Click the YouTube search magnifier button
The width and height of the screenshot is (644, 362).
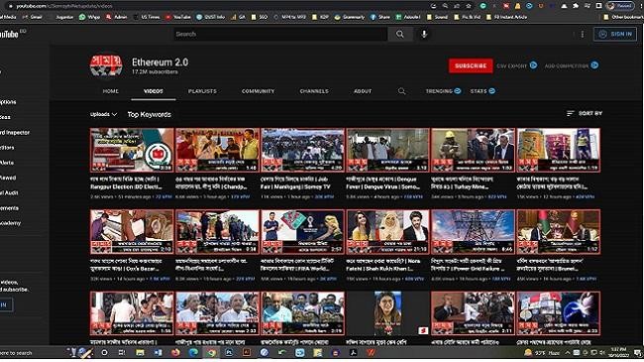point(400,34)
